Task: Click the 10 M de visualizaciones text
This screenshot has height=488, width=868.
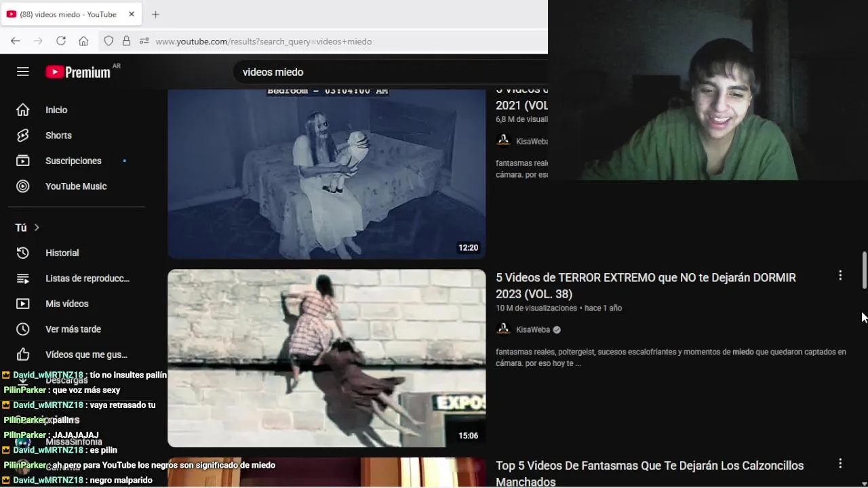Action: coord(536,308)
